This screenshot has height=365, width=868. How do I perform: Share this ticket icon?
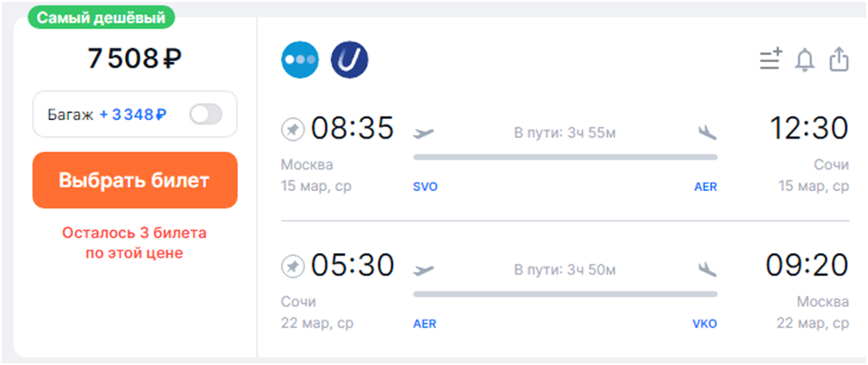pyautogui.click(x=839, y=60)
